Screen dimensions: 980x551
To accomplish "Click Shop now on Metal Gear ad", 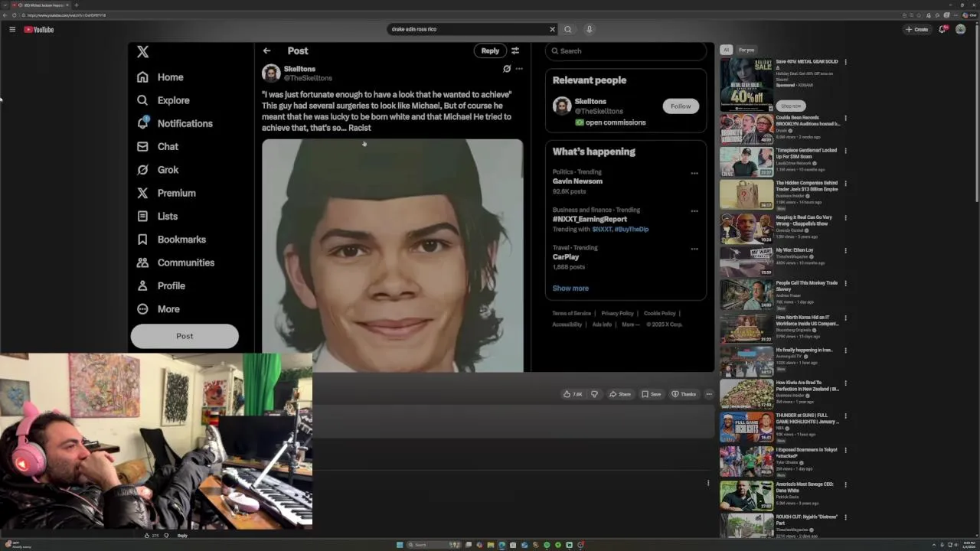I will (x=791, y=106).
